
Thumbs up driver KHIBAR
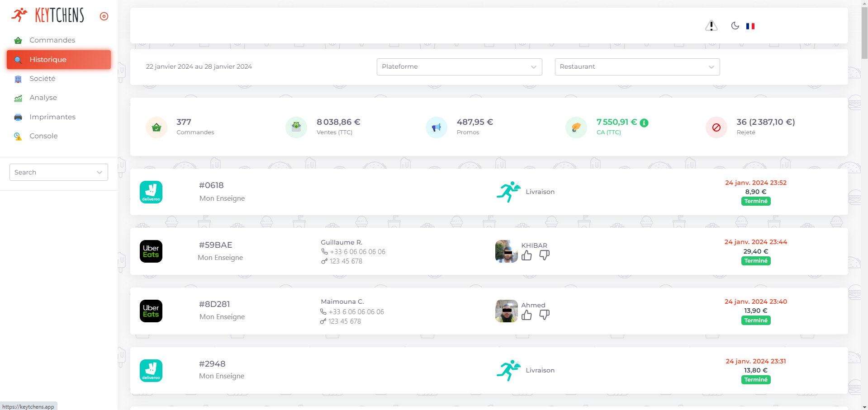point(526,256)
